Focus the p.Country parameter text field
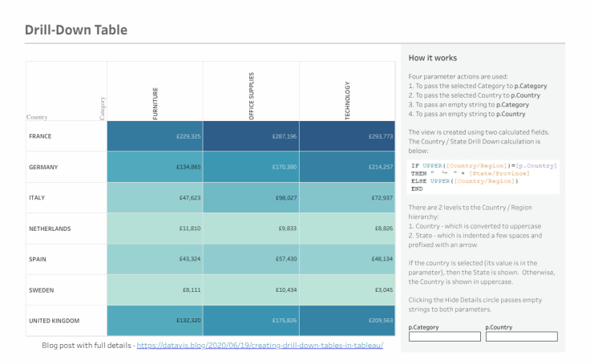The image size is (590, 364). [x=520, y=337]
